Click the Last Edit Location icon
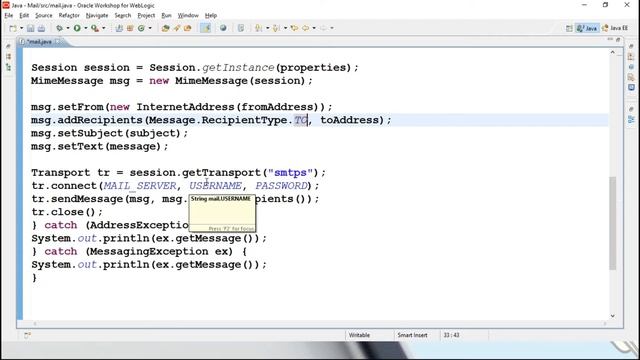640x360 pixels. pyautogui.click(x=294, y=28)
